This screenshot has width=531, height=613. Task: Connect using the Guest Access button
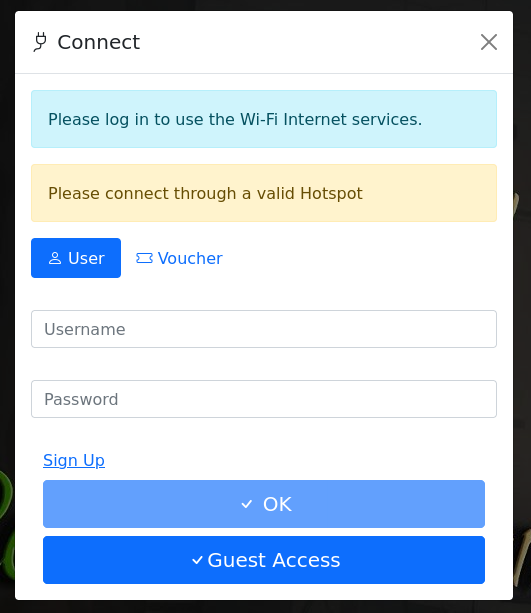point(264,560)
